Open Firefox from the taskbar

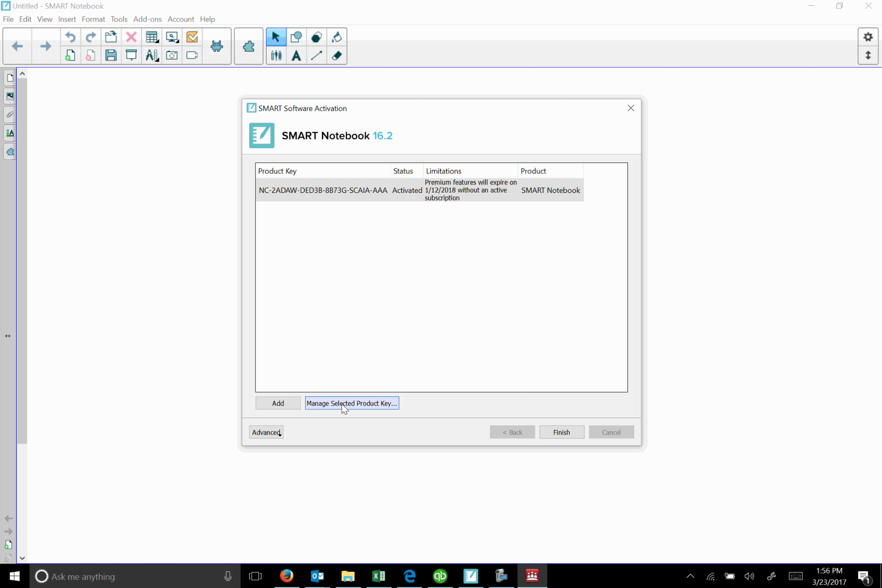coord(287,576)
